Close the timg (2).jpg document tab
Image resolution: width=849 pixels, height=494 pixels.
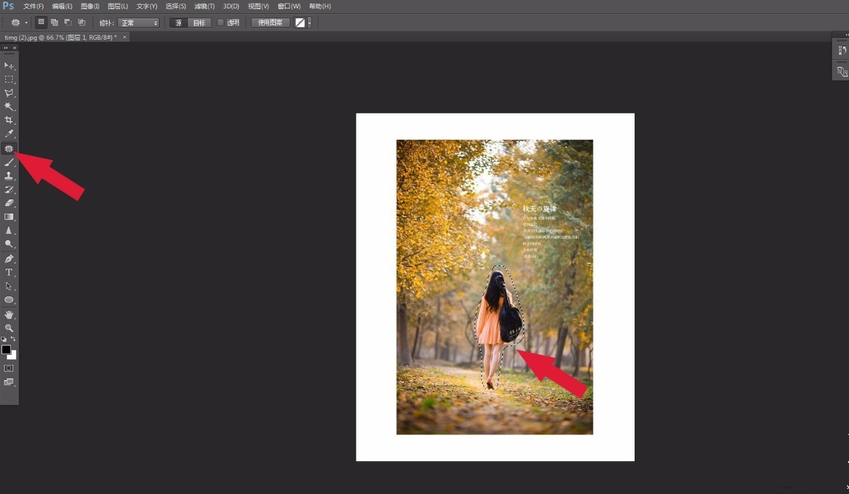click(x=125, y=37)
